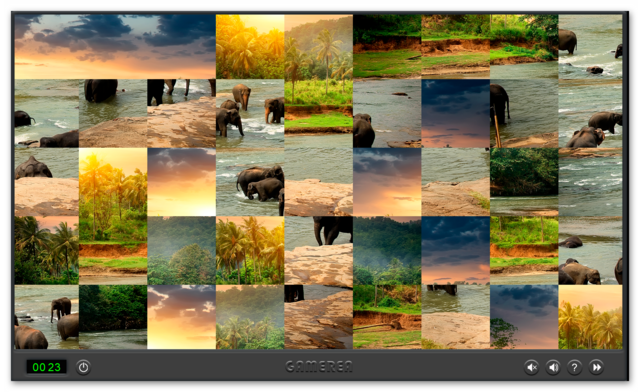This screenshot has width=640, height=392.
Task: Select the red riverbank tile with a fallen log
Action: point(387,317)
